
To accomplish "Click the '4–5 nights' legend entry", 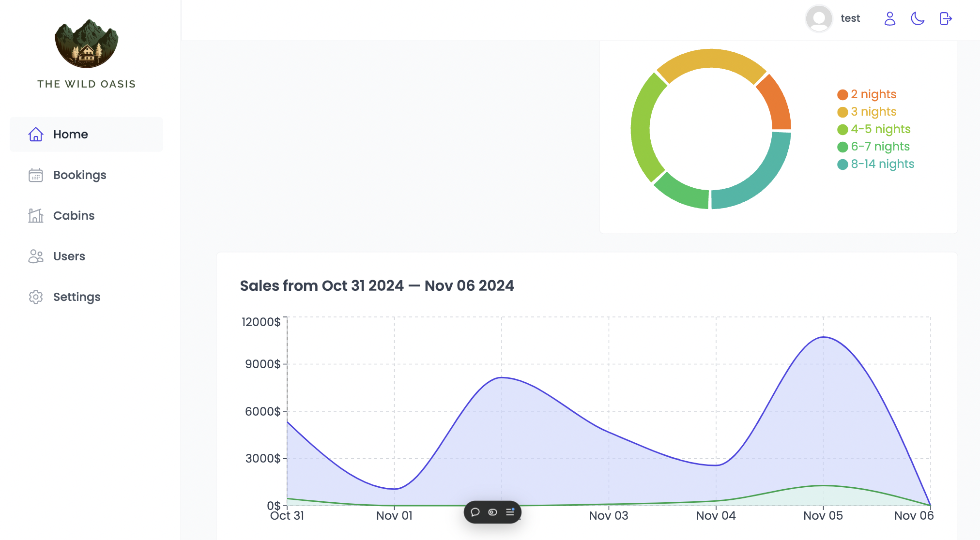I will (x=874, y=129).
